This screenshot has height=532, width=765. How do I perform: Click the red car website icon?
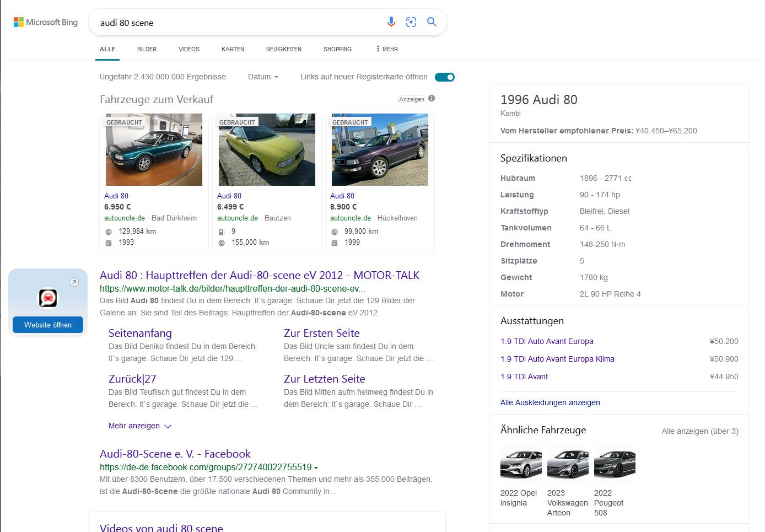point(48,298)
